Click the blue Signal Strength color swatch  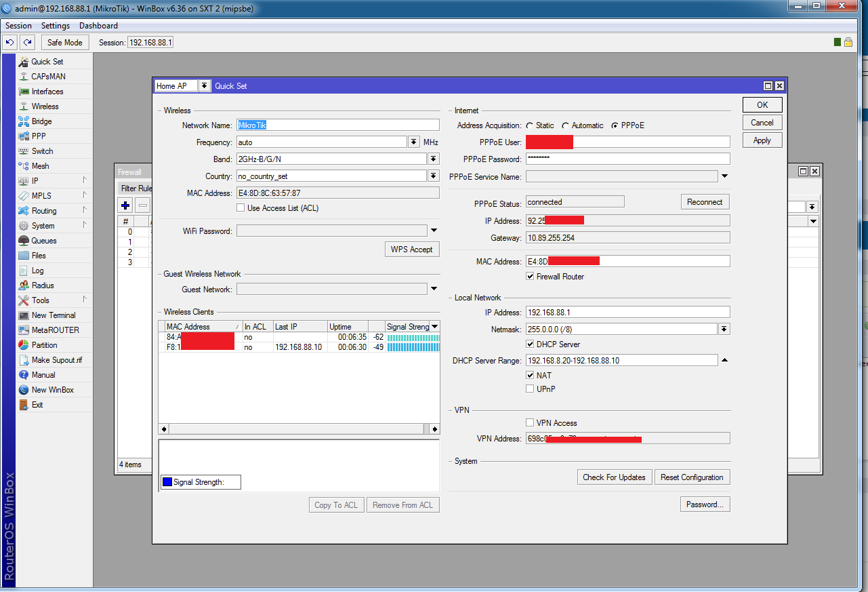coord(167,483)
